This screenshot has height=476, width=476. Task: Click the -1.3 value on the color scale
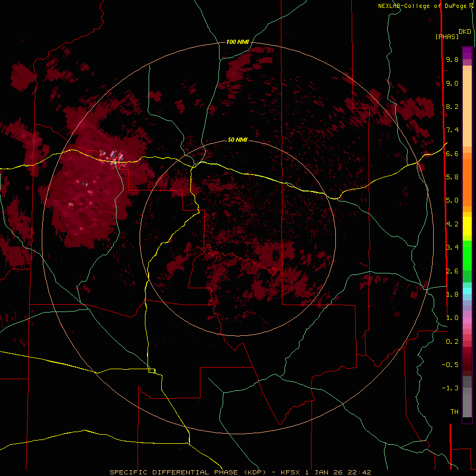click(x=450, y=388)
